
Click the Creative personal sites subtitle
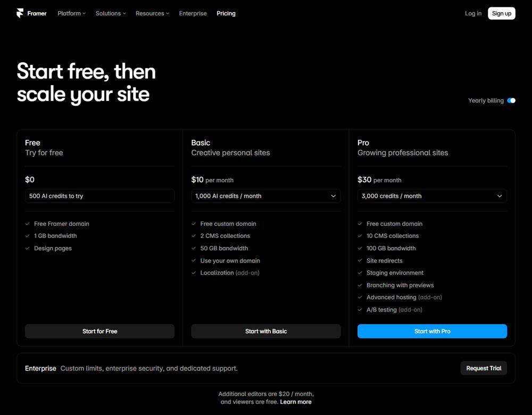(230, 153)
